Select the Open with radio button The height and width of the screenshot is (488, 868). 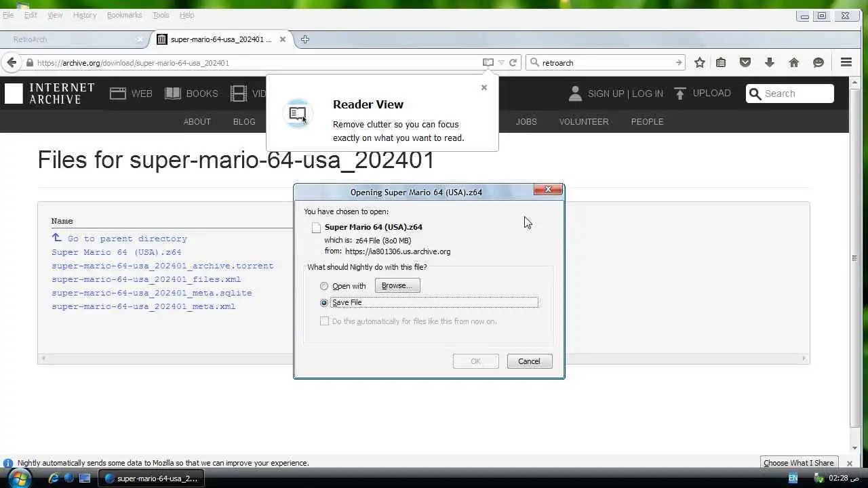click(324, 286)
